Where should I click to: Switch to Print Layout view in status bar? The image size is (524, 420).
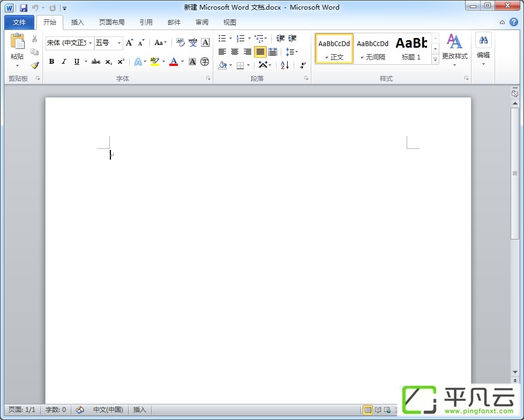click(368, 410)
